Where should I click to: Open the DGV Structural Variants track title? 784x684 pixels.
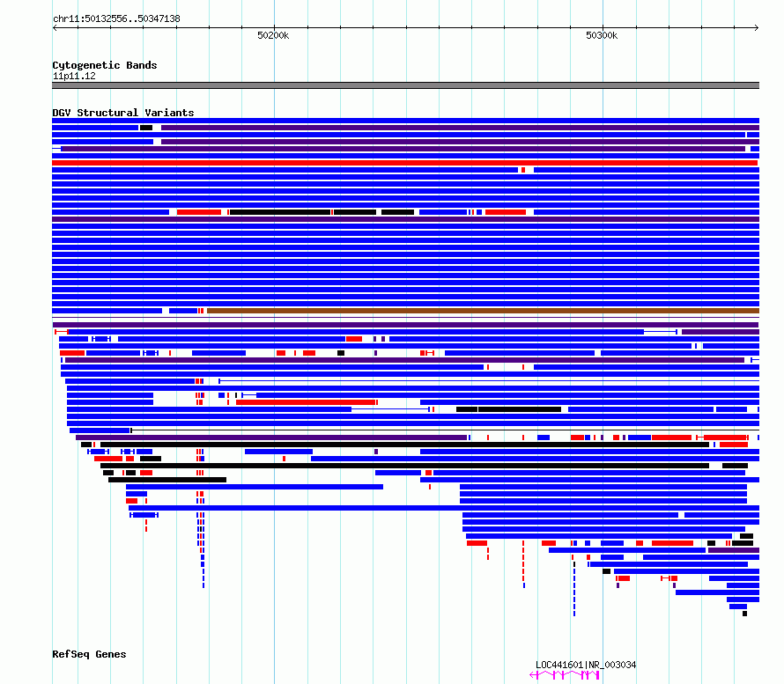(123, 113)
